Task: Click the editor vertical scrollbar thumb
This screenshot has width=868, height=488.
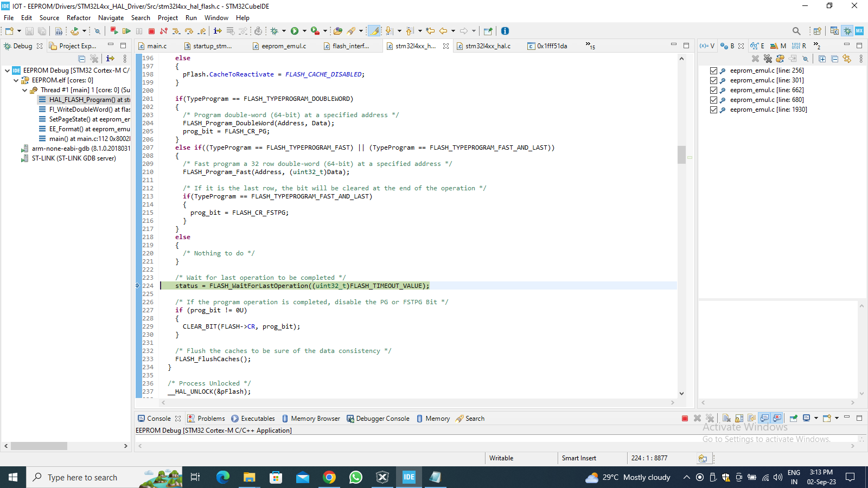Action: 681,155
